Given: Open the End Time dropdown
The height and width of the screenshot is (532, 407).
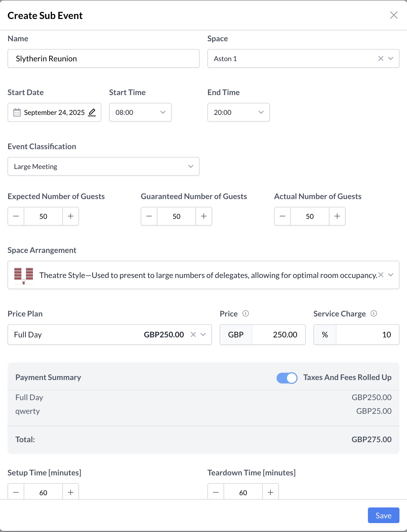Looking at the screenshot, I should click(238, 112).
